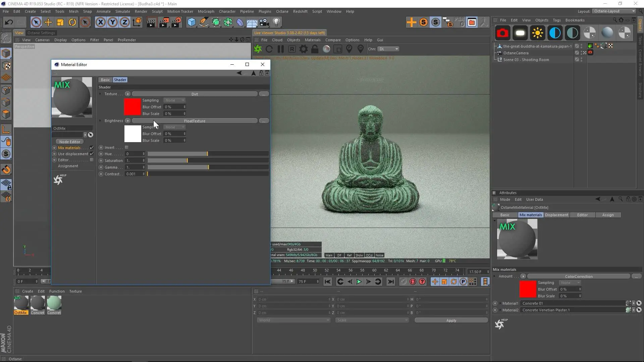Expand the Brightness row disclosure triangle

point(100,121)
